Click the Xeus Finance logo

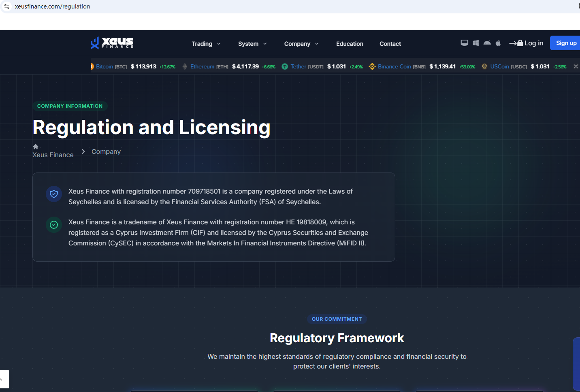click(x=112, y=43)
